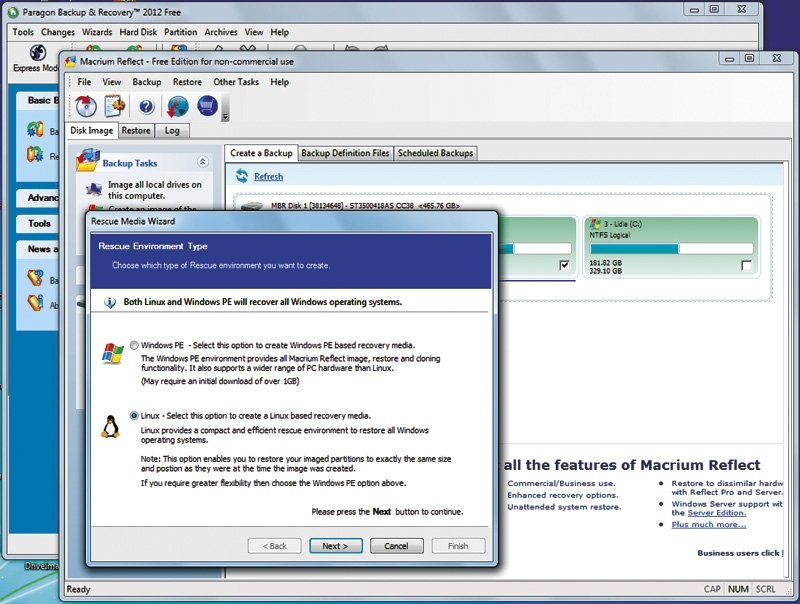Click Paragon's first icon under the News panel
This screenshot has width=800, height=604.
click(35, 278)
